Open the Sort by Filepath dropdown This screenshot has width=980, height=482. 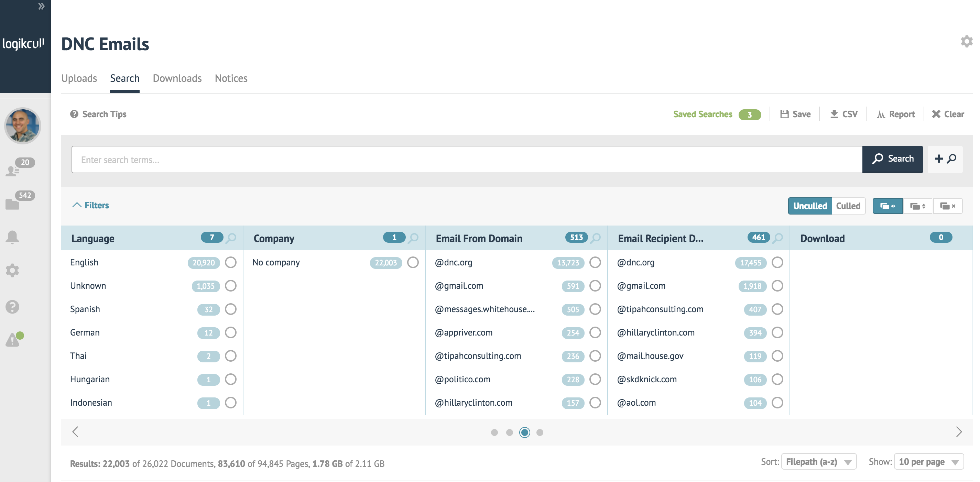[818, 462]
